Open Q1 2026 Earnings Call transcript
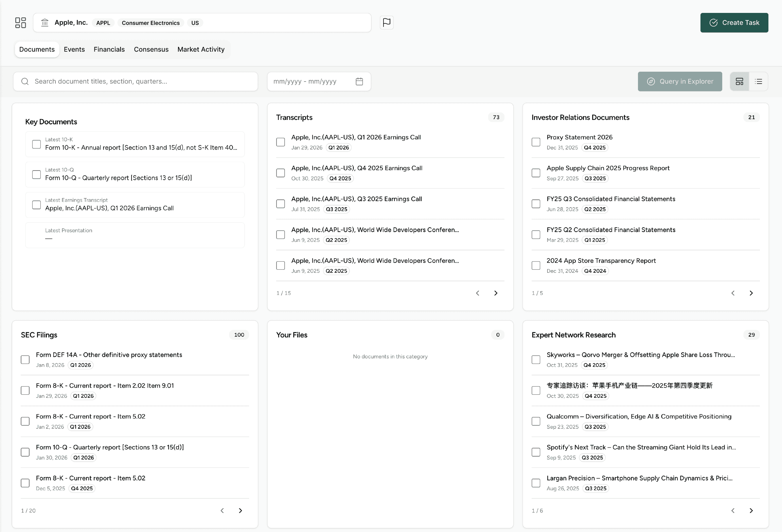 coord(356,137)
